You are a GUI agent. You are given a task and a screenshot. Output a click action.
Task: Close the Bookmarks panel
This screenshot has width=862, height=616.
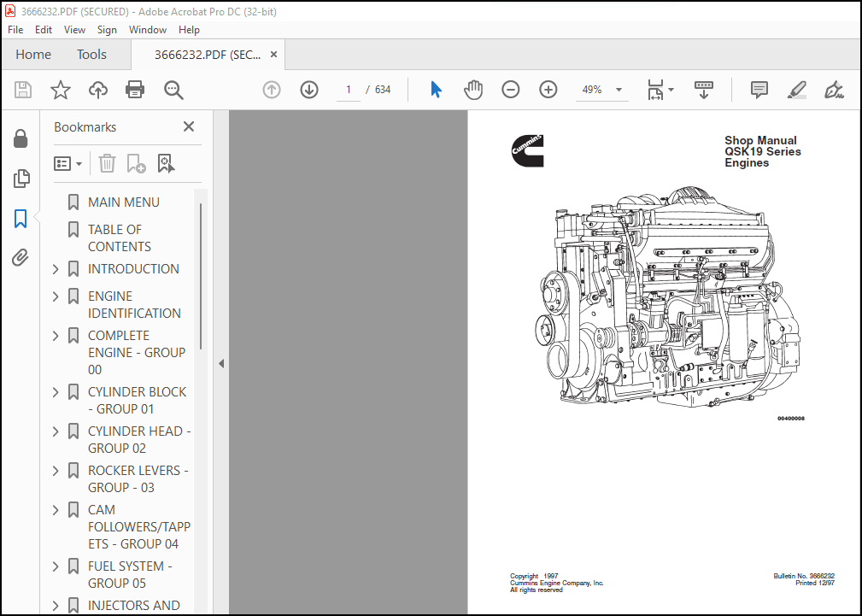coord(189,127)
